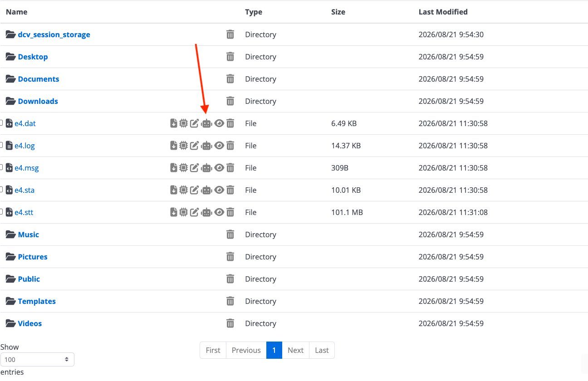Viewport: 588px width, 381px height.
Task: Edit the e4.sta file
Action: click(194, 190)
